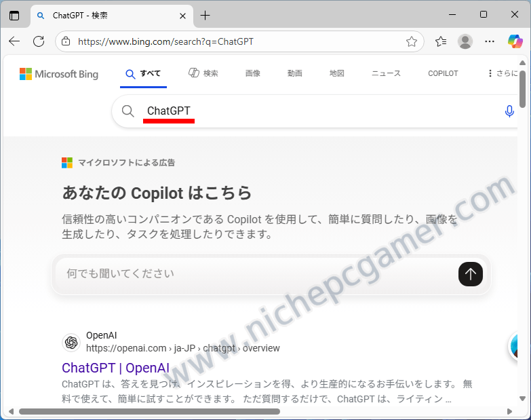Click the vertical scrollbar up arrow

[523, 63]
